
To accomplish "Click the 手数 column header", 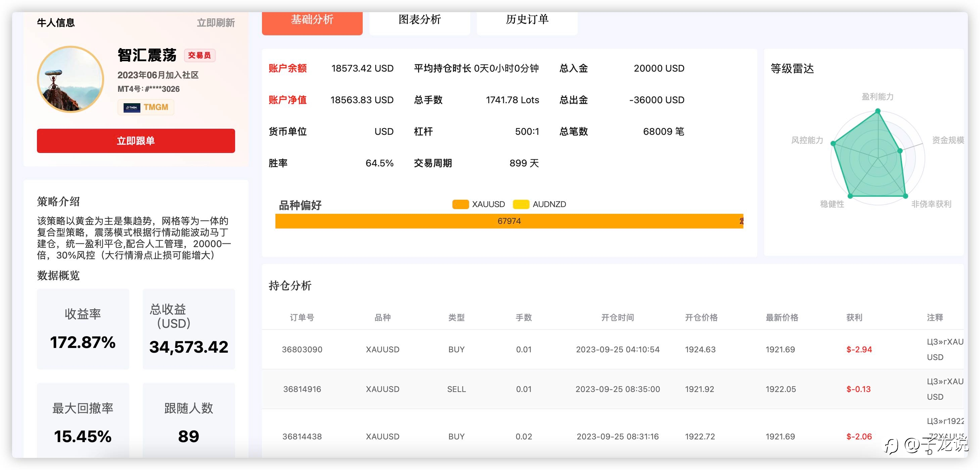I will point(524,317).
